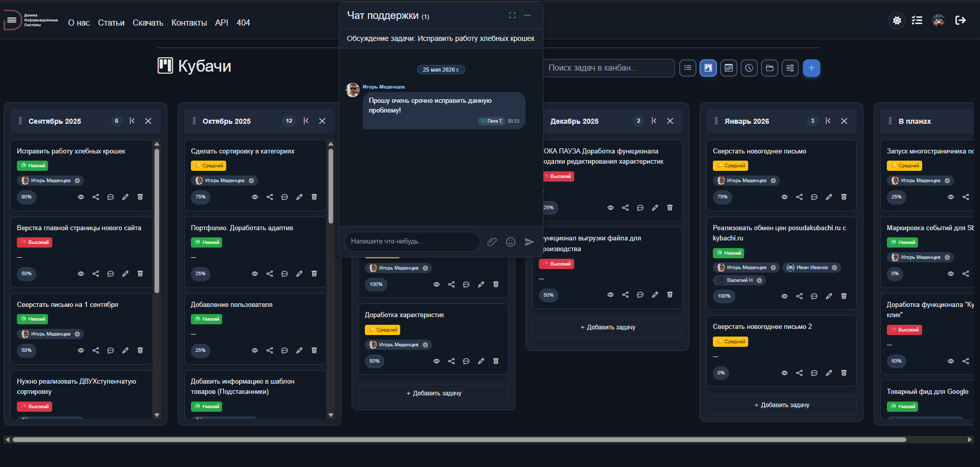View task 'Сверстать новогоднее письмо' via eye icon

click(785, 197)
